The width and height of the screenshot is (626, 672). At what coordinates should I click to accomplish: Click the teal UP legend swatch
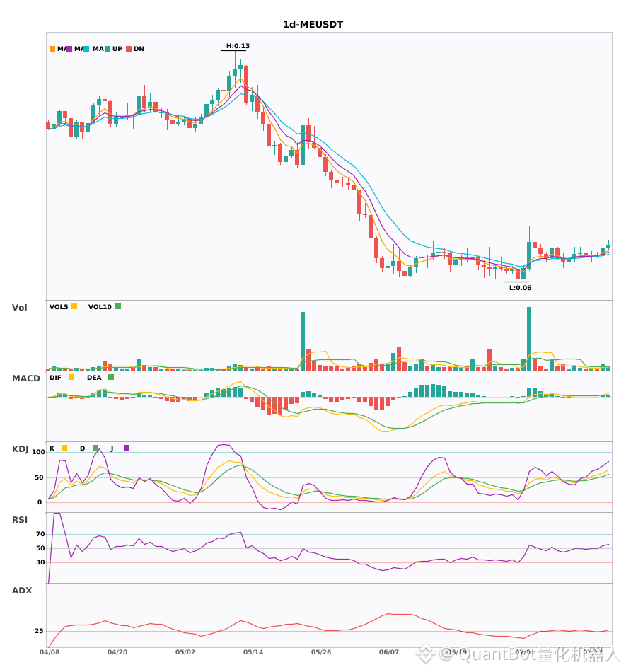click(108, 49)
